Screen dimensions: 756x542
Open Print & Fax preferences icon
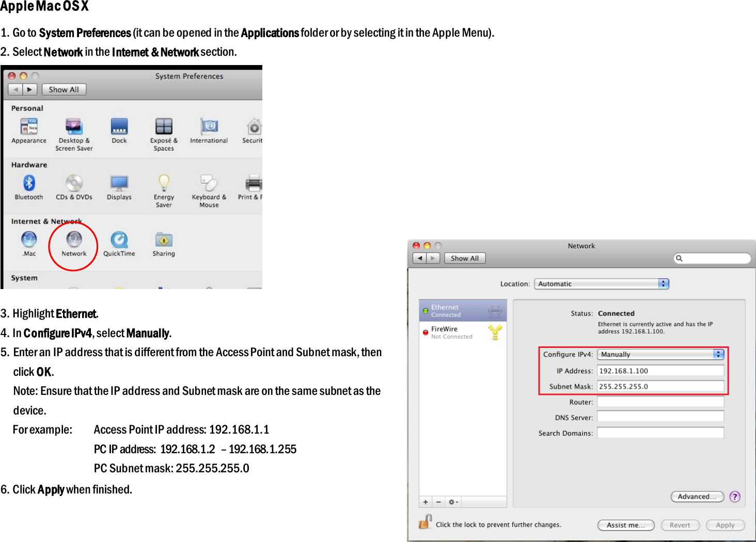tap(254, 183)
